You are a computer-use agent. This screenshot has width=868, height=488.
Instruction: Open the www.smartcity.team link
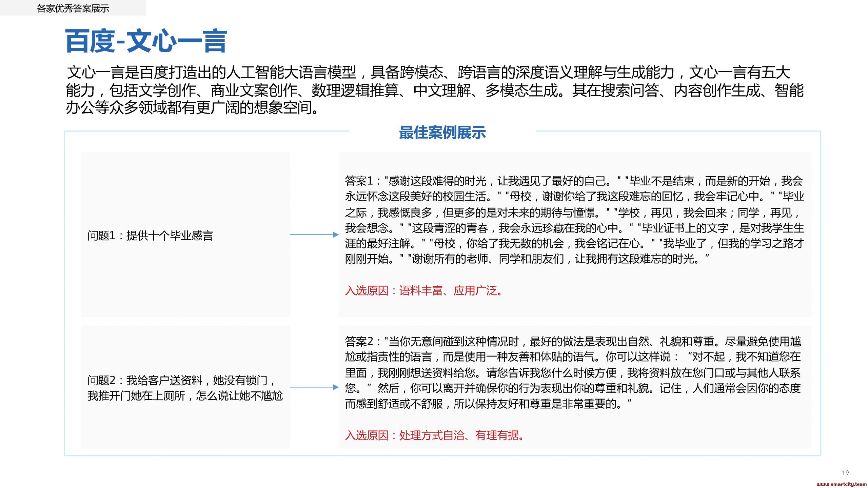[841, 484]
